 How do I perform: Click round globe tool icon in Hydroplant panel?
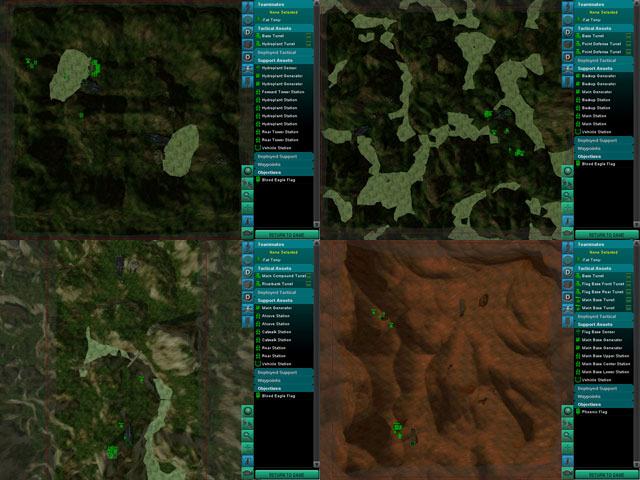tap(248, 171)
